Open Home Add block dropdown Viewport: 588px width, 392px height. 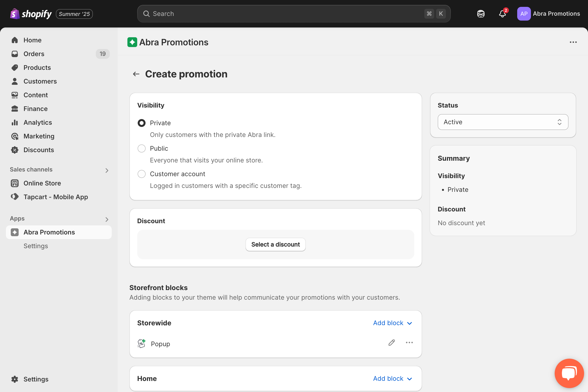392,379
